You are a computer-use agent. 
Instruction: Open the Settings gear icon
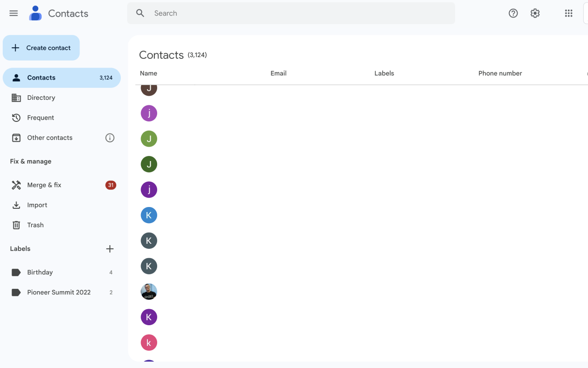(535, 13)
